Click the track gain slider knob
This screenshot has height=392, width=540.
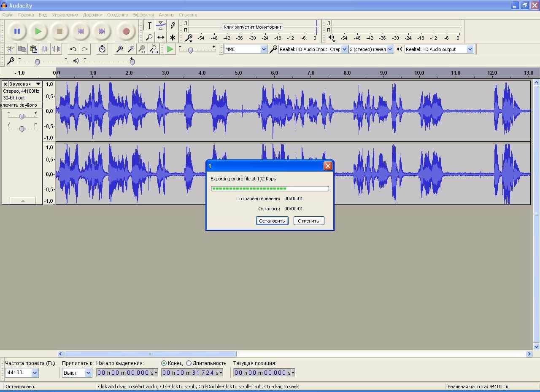point(22,116)
